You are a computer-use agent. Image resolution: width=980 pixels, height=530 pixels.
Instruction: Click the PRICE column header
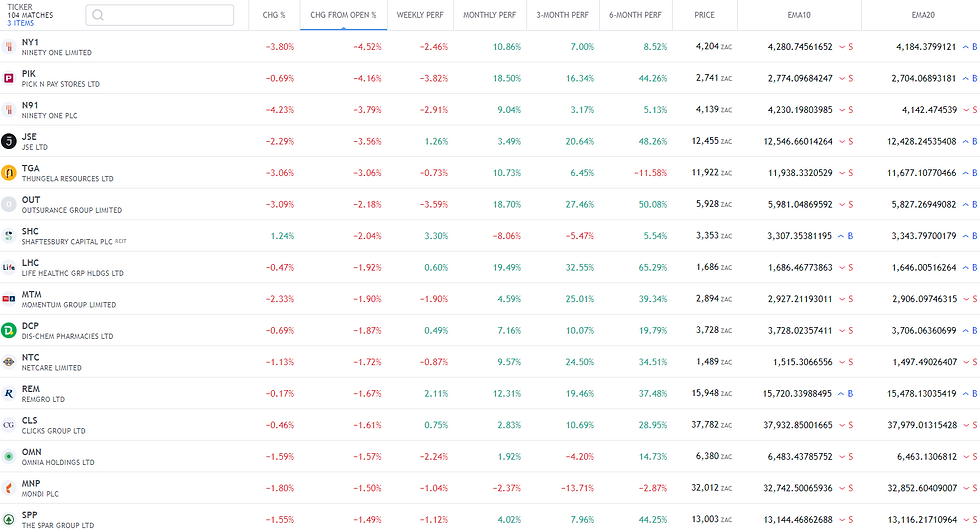click(705, 16)
